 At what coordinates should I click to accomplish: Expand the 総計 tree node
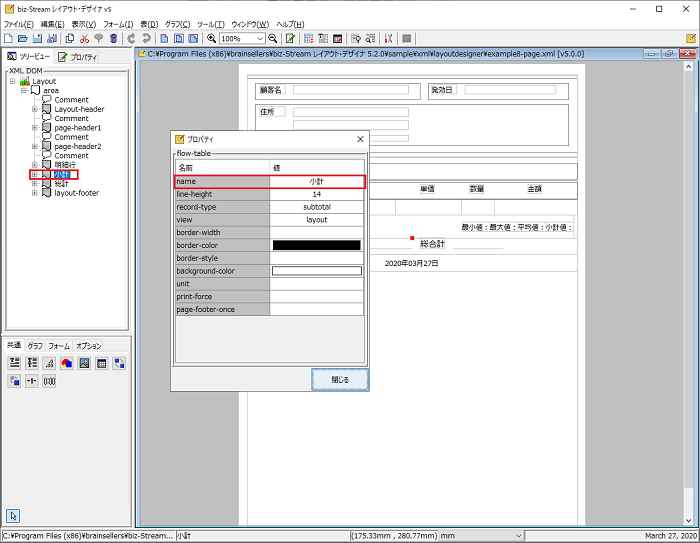point(35,184)
